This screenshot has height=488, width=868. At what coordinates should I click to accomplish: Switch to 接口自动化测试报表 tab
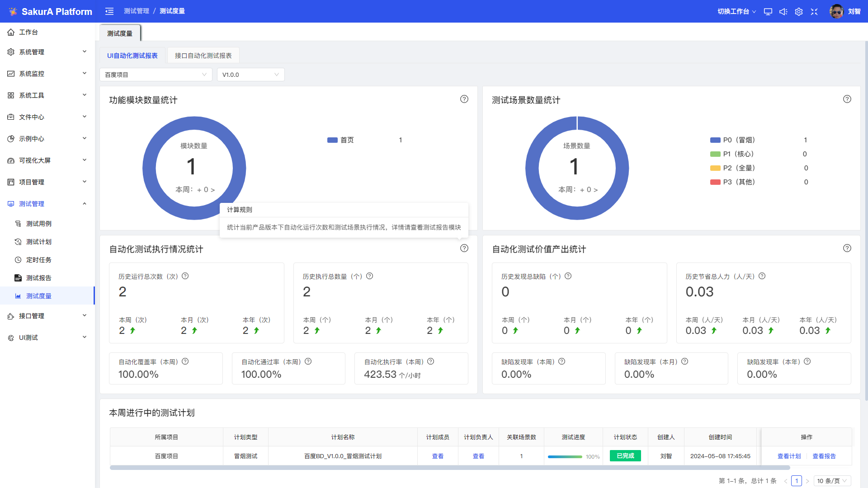pos(203,56)
